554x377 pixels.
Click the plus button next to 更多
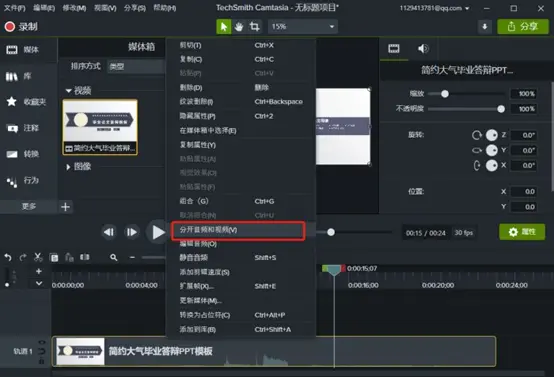click(65, 207)
